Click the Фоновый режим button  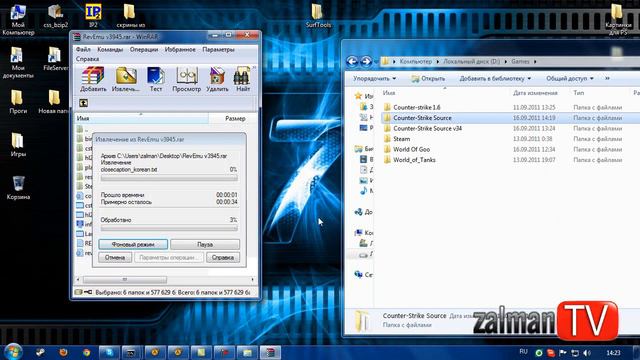(133, 244)
